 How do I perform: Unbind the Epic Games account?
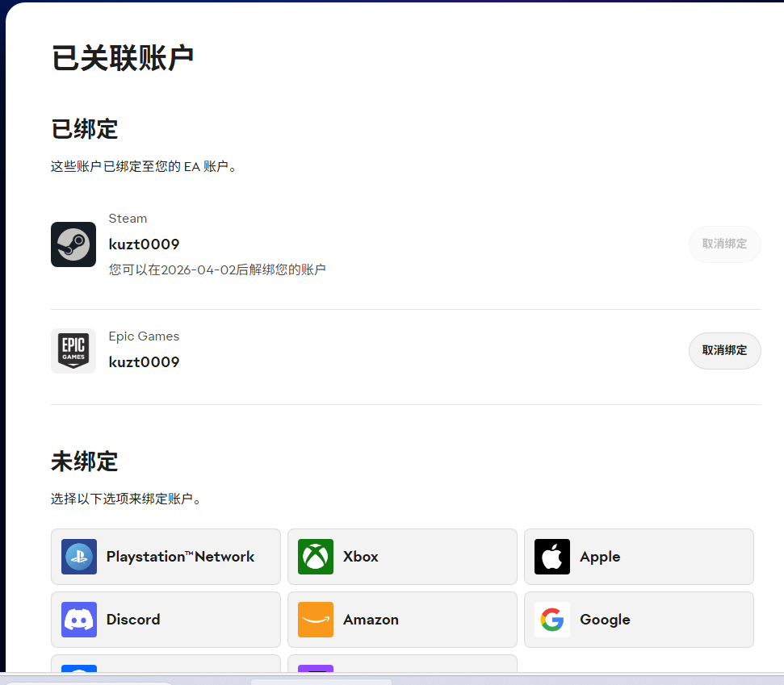pyautogui.click(x=724, y=351)
